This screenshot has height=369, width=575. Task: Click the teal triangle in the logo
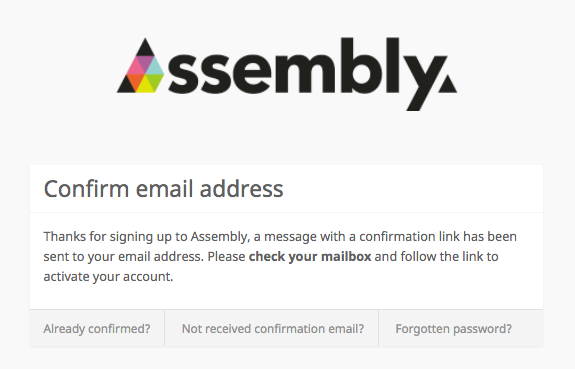[155, 68]
